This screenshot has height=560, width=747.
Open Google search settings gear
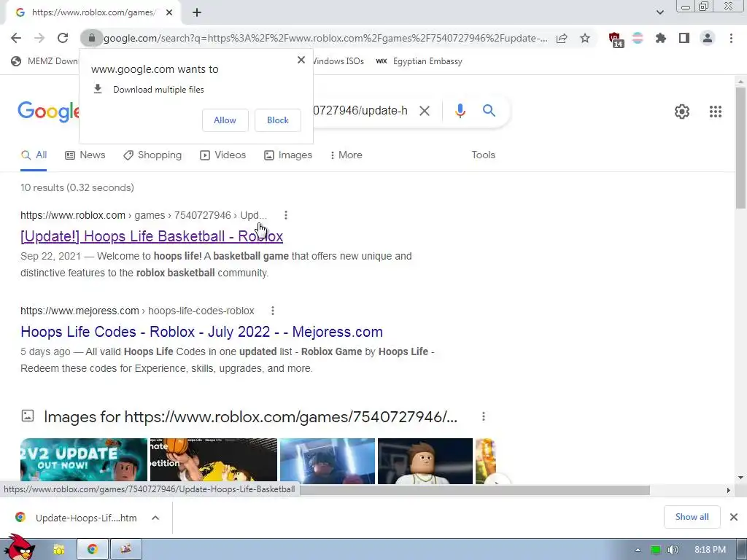click(x=682, y=112)
